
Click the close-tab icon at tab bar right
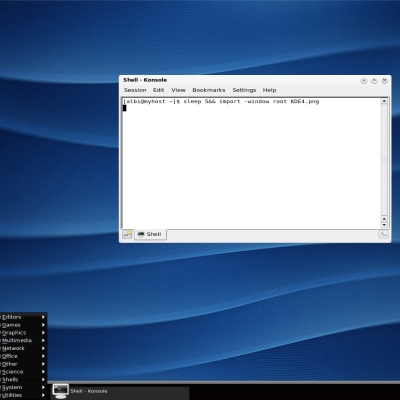(383, 235)
